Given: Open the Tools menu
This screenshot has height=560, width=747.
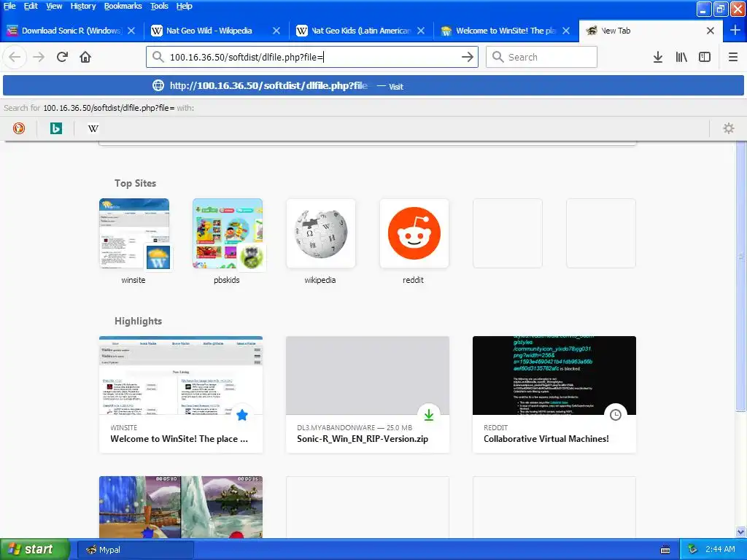Looking at the screenshot, I should pyautogui.click(x=159, y=6).
